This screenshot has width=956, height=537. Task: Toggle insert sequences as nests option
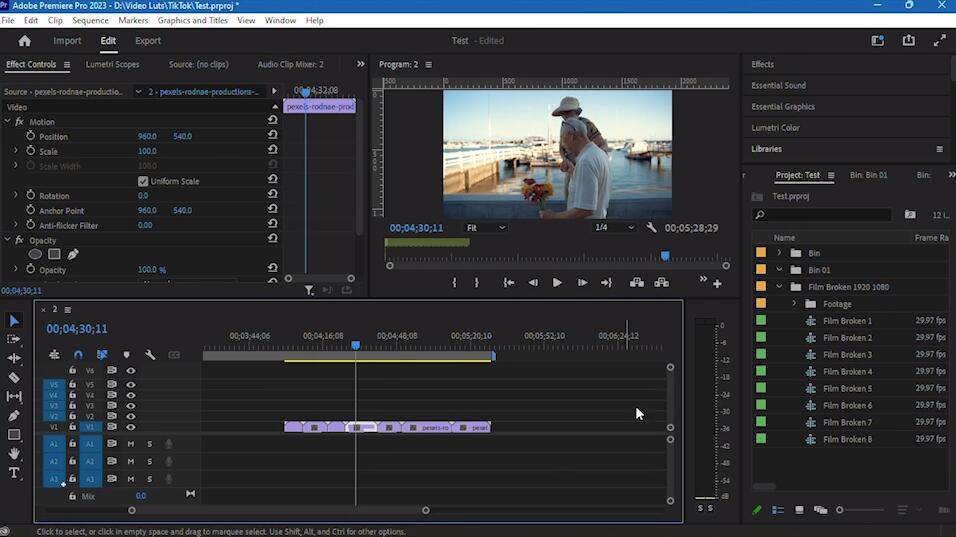54,355
